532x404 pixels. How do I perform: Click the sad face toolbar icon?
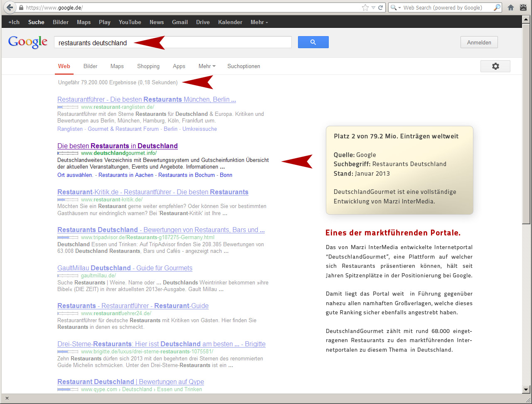click(523, 7)
